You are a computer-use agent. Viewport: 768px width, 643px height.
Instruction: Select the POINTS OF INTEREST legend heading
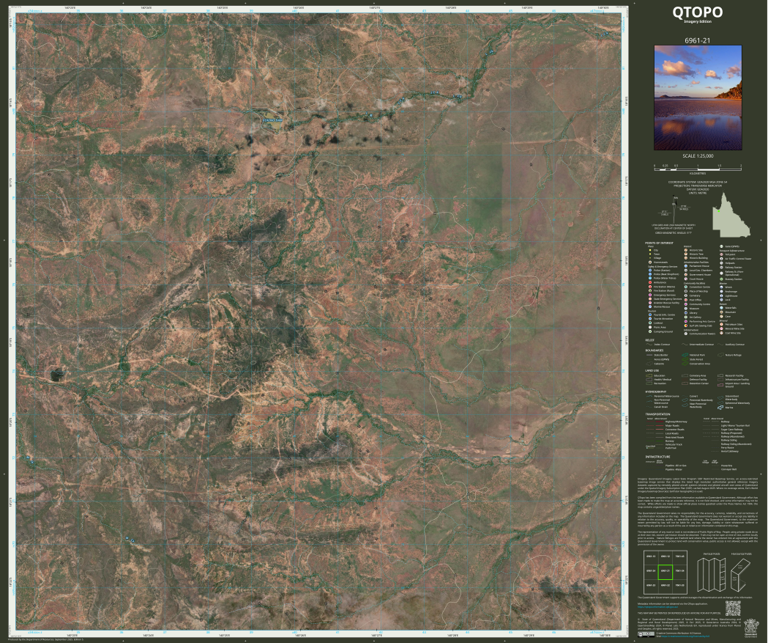coord(659,243)
